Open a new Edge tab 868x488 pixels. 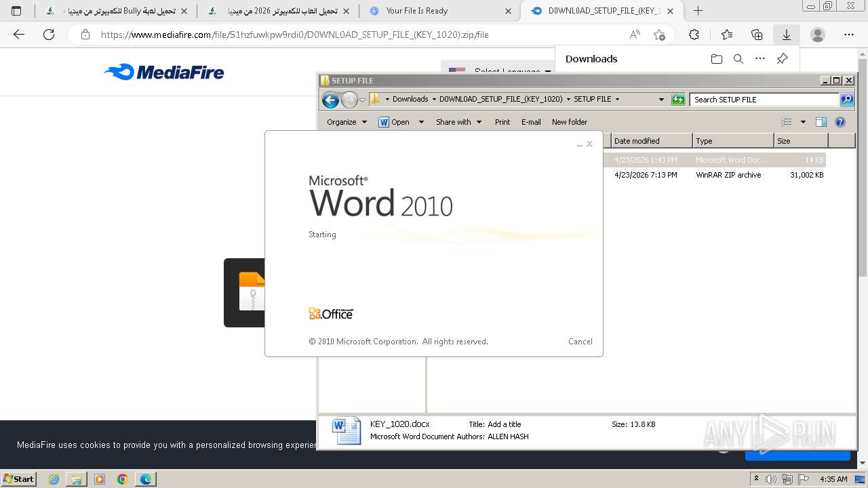click(698, 11)
